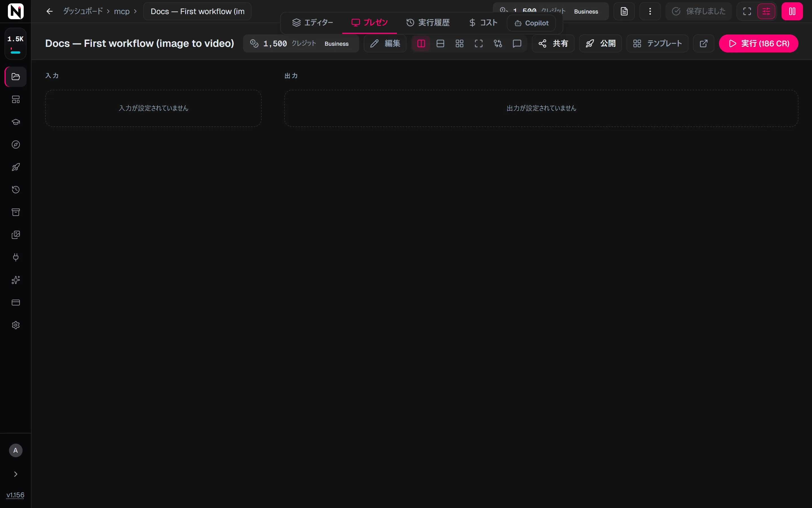The height and width of the screenshot is (508, 812).
Task: Open the graduation cap learning icon
Action: pos(16,122)
